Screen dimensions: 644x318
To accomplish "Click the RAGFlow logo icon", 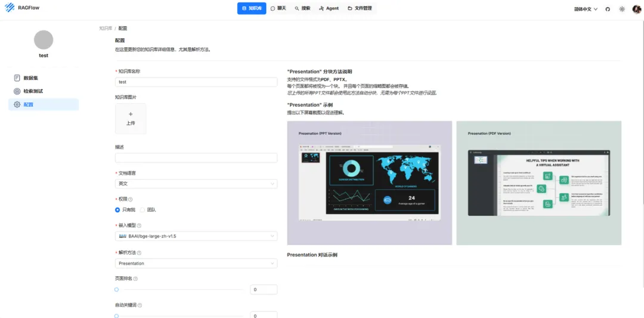I will [x=10, y=8].
